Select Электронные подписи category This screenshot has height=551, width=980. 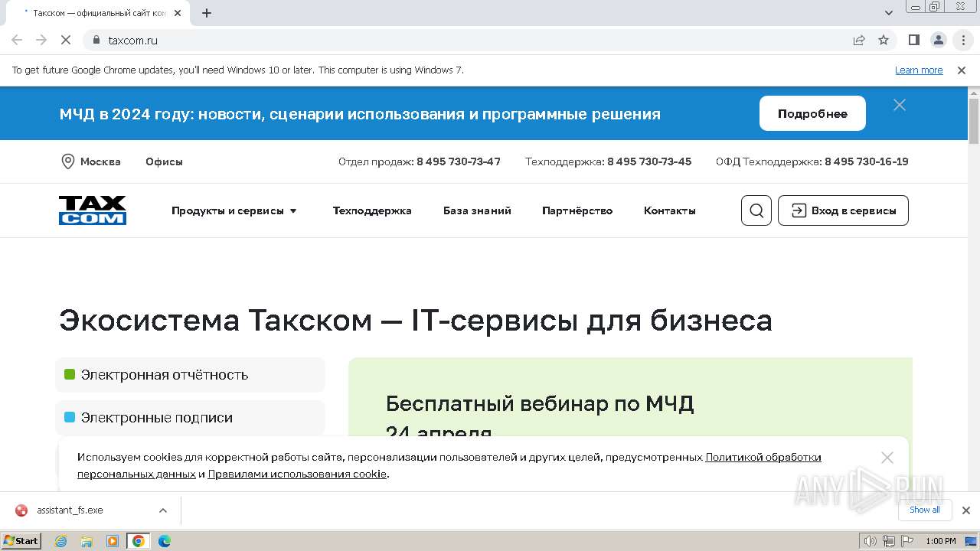(x=190, y=418)
